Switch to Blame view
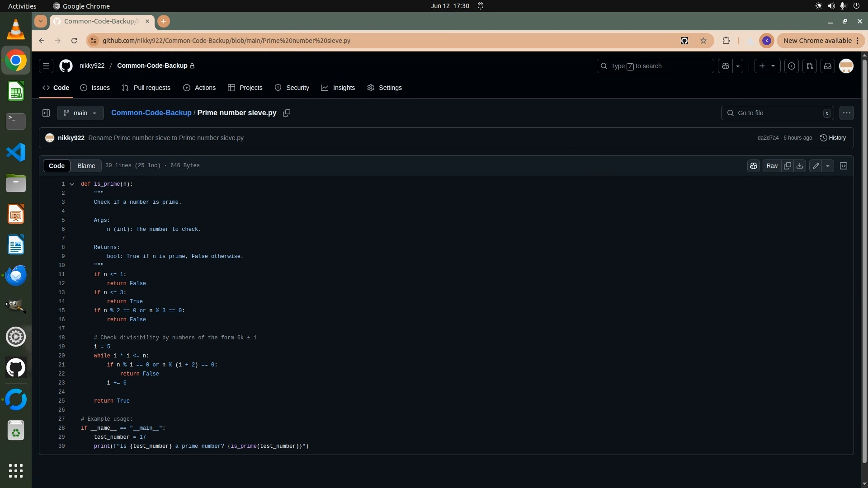This screenshot has width=868, height=488. (86, 166)
